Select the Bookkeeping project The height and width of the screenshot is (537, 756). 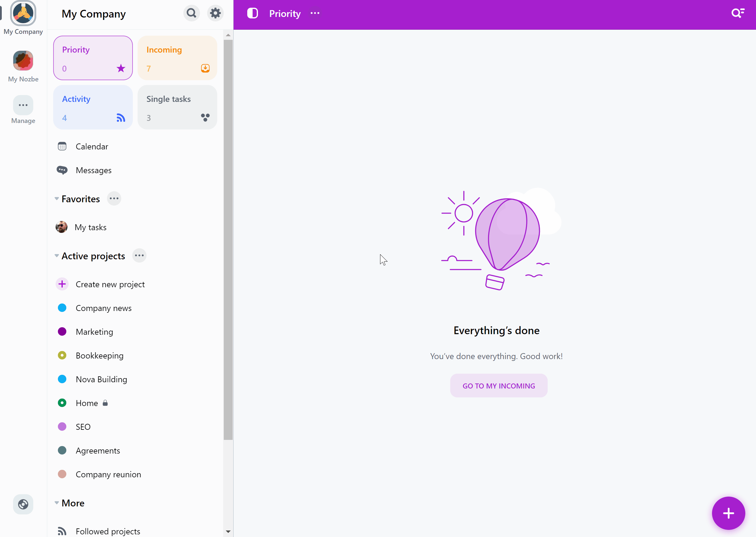[x=100, y=355]
